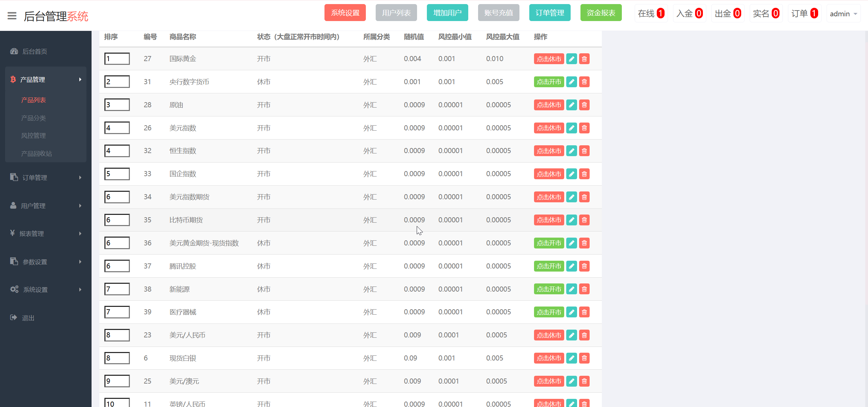Click the 退出 logout icon in sidebar

[14, 317]
